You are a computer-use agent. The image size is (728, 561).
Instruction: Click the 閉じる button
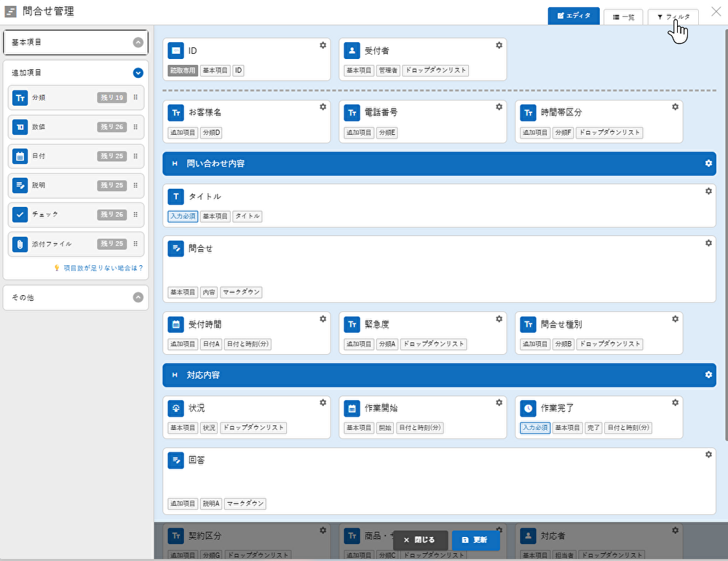click(x=420, y=540)
